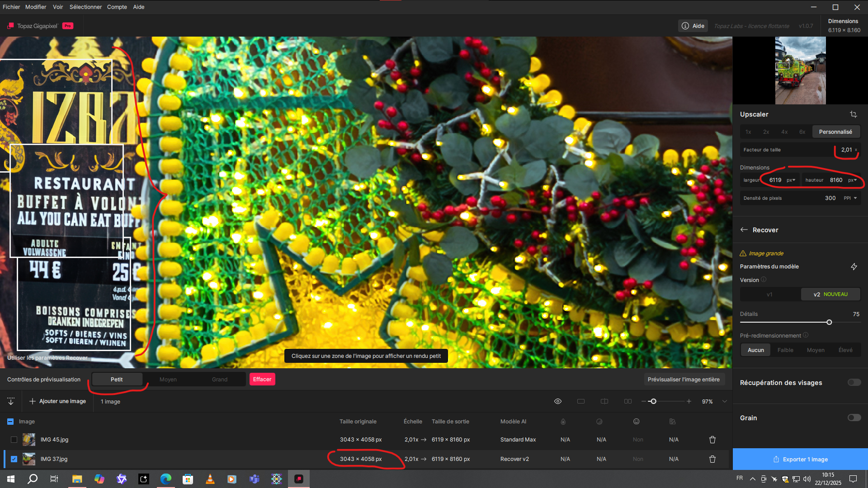The height and width of the screenshot is (488, 868).
Task: Open the Sélectionner menu
Action: pyautogui.click(x=85, y=7)
